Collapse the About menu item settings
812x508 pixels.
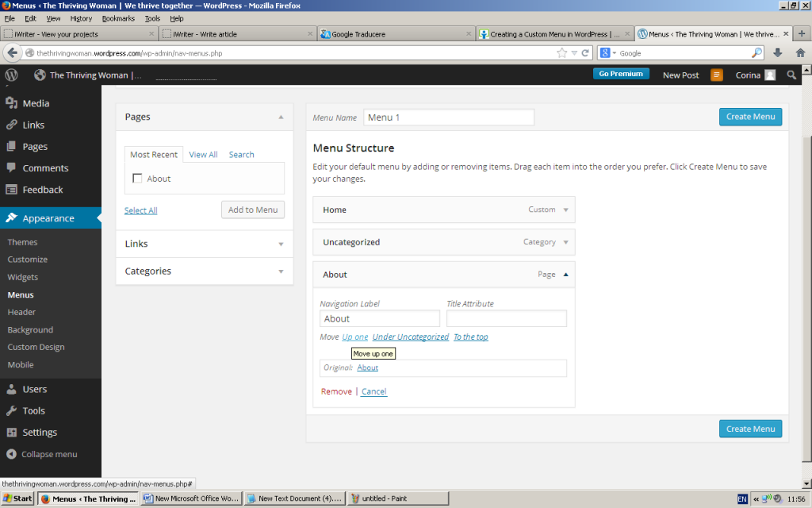pos(565,275)
